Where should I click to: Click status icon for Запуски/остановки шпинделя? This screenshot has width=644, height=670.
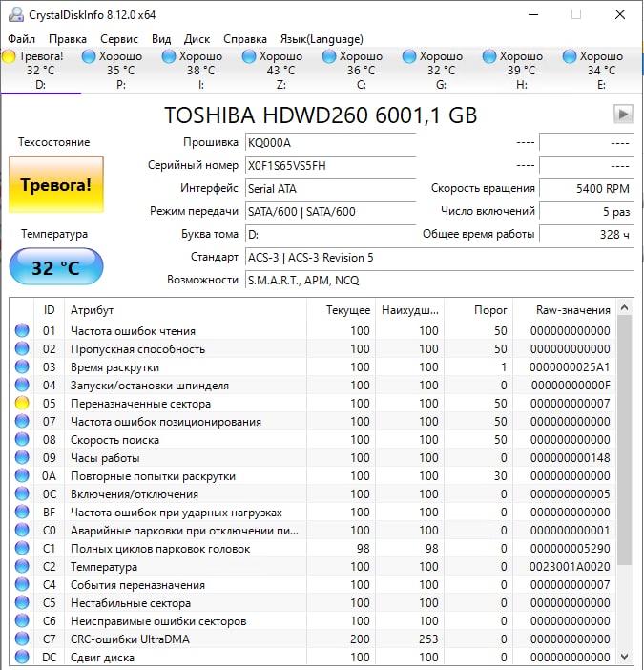pyautogui.click(x=22, y=385)
